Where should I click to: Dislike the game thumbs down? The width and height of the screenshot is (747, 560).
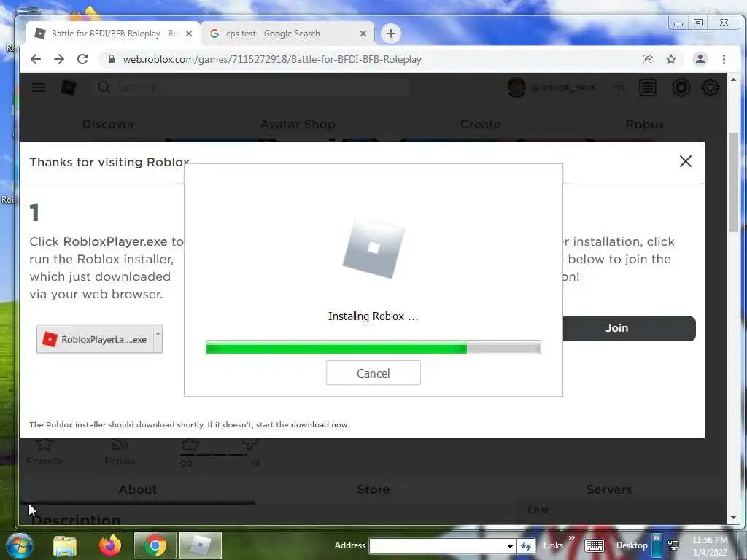point(249,446)
